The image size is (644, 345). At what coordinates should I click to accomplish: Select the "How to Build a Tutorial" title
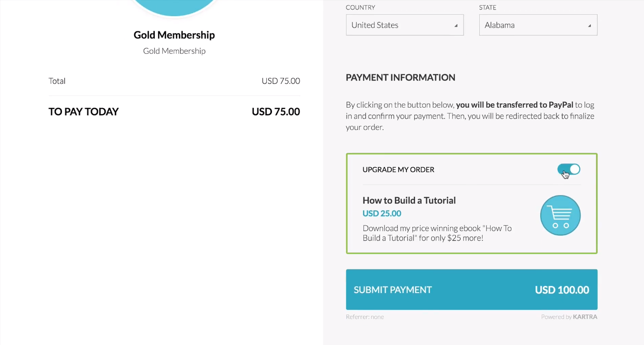tap(409, 200)
